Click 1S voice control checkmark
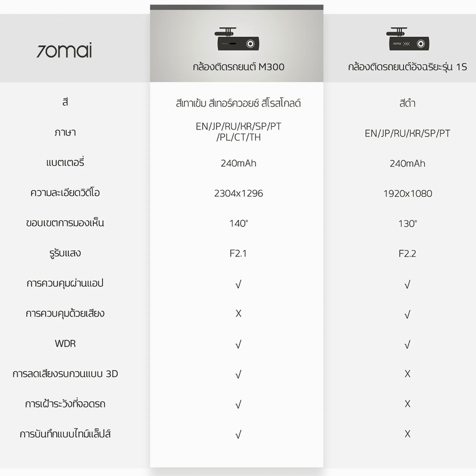 coord(407,314)
